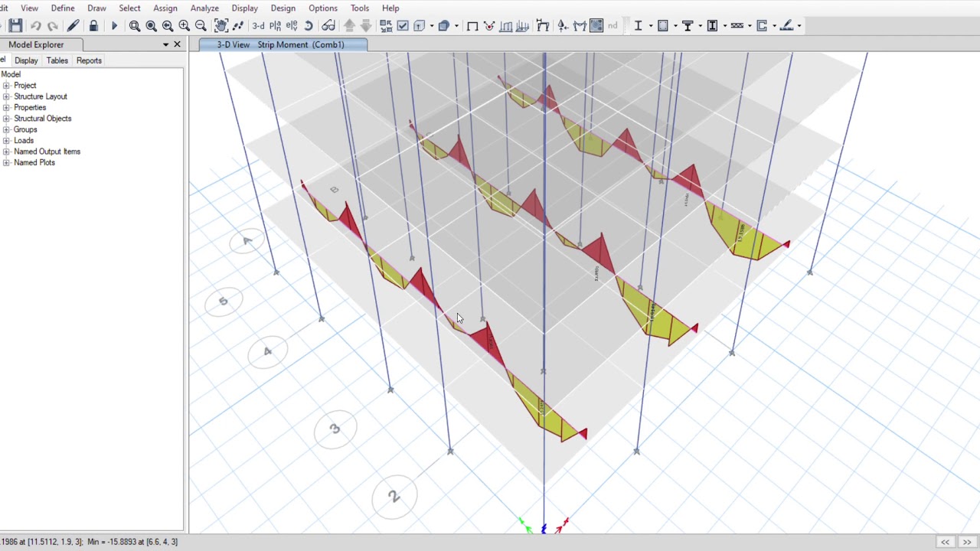Expand the Project tree node
Viewport: 980px width, 551px height.
6,86
